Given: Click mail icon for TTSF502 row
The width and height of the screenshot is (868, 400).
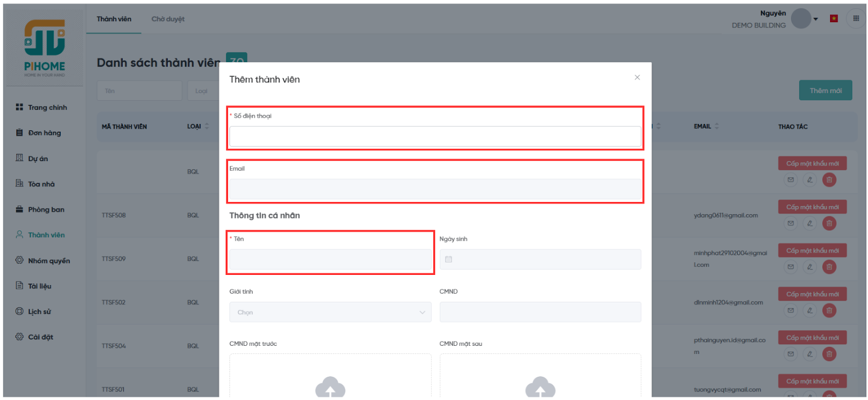Looking at the screenshot, I should 790,311.
